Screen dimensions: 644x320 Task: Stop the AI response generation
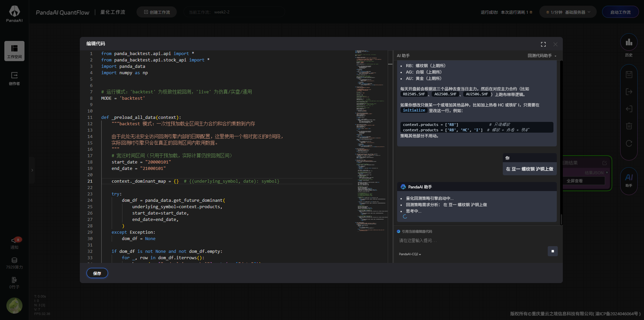[552, 251]
